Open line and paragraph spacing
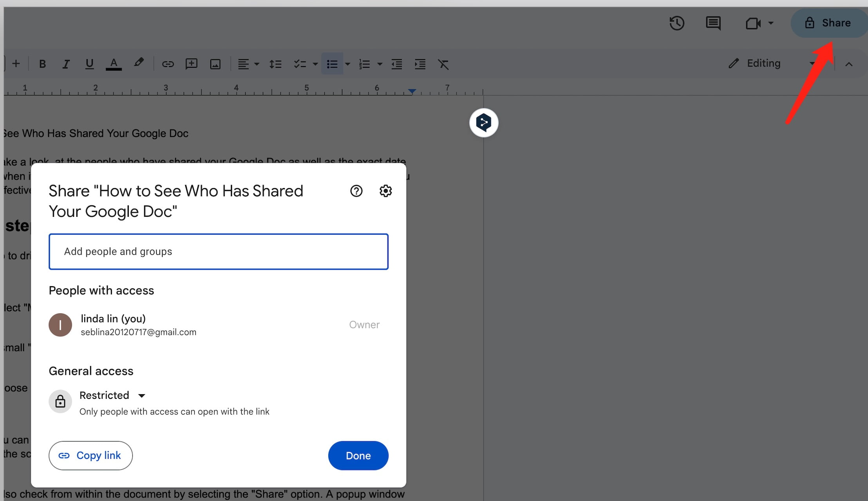868x501 pixels. 275,64
